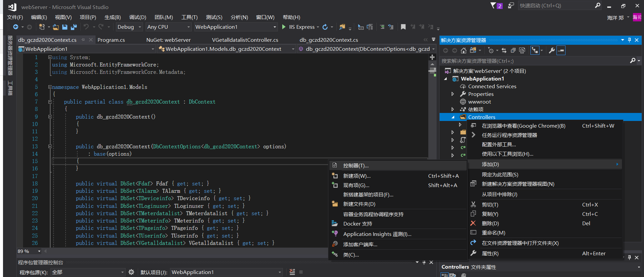644x277 pixels.
Task: Click Show All Files icon in Solution Explorer
Action: [522, 50]
